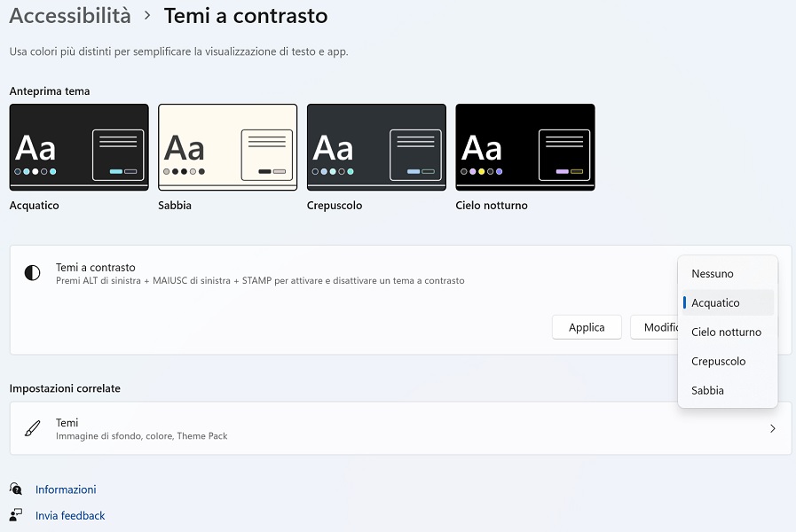Image resolution: width=796 pixels, height=532 pixels.
Task: Click the paintbrush icon beside Temi
Action: [x=32, y=429]
